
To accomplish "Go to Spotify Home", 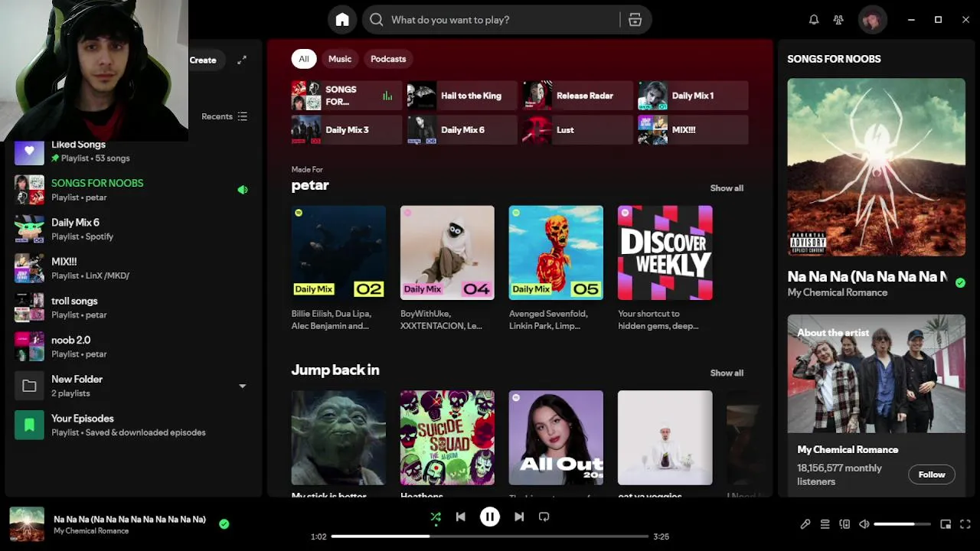I will (342, 20).
